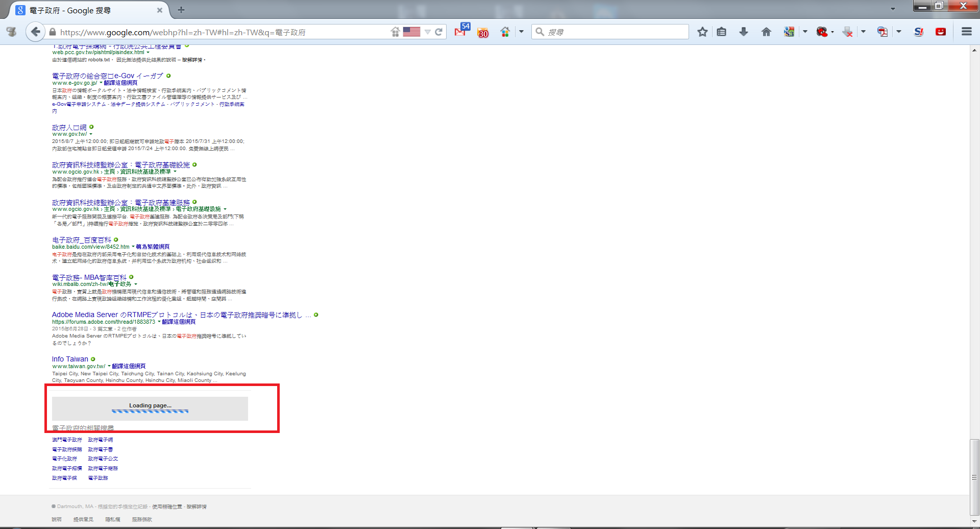This screenshot has width=980, height=529.
Task: Click the green circle beside 電子政務- MBA智库百科
Action: [131, 277]
